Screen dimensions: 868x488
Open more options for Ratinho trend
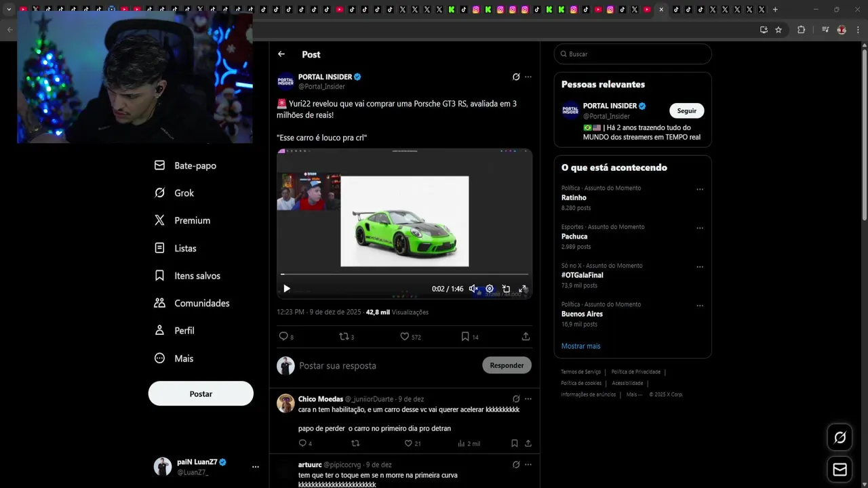click(x=700, y=189)
